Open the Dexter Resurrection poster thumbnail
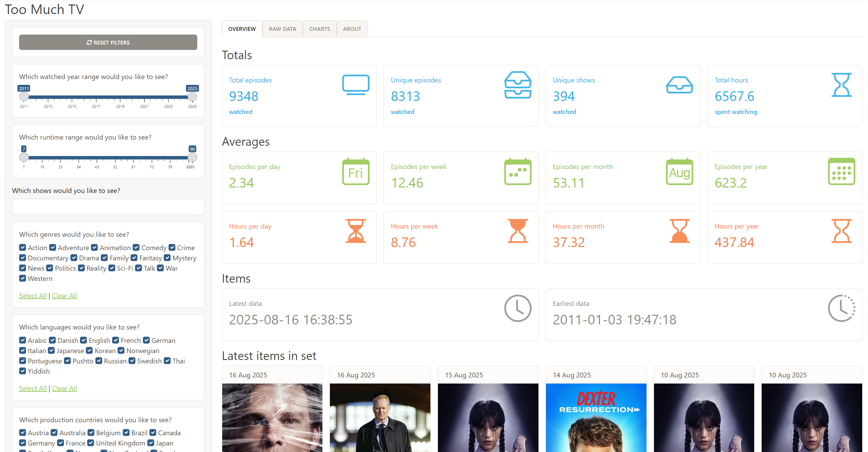This screenshot has height=452, width=868. pyautogui.click(x=596, y=417)
